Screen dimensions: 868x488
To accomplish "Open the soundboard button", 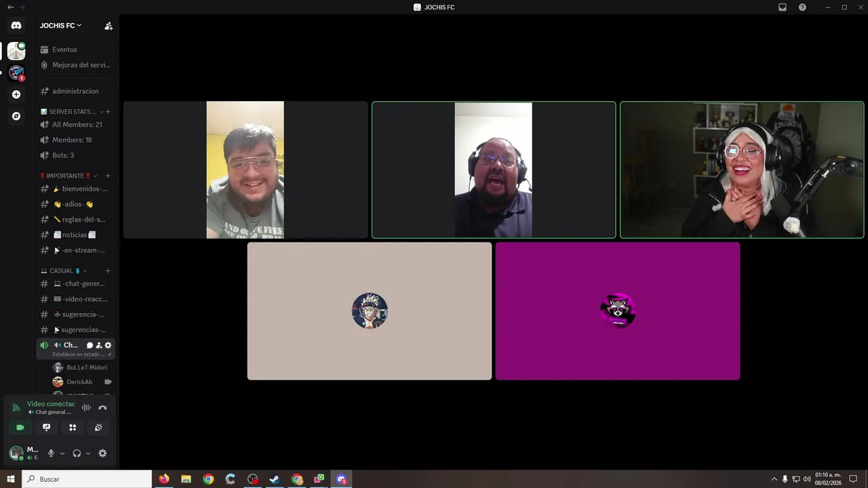I will pyautogui.click(x=98, y=427).
